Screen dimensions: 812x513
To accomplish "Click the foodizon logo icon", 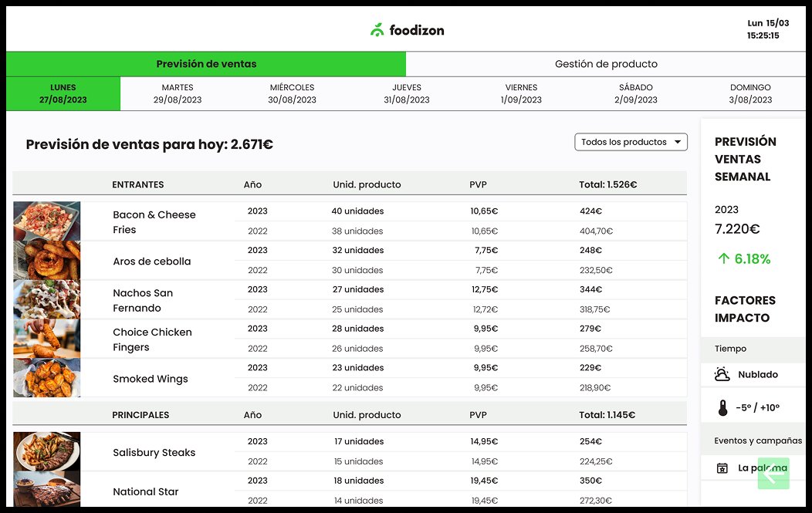I will point(377,30).
